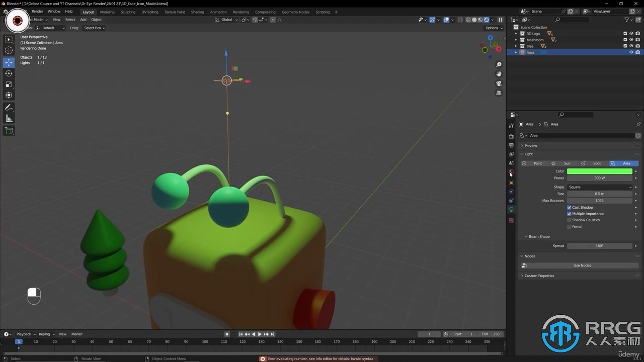The width and height of the screenshot is (644, 362).
Task: Set light type to Spot
Action: (x=594, y=163)
